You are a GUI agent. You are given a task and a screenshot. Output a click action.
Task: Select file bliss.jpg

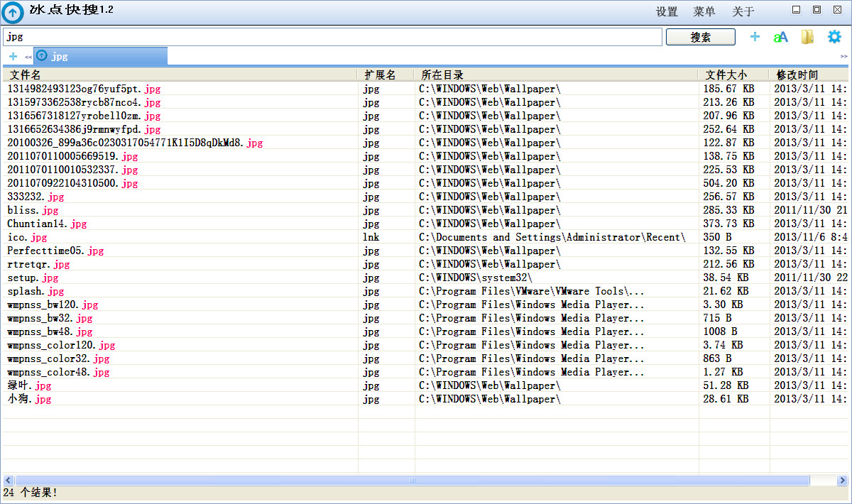click(x=33, y=210)
